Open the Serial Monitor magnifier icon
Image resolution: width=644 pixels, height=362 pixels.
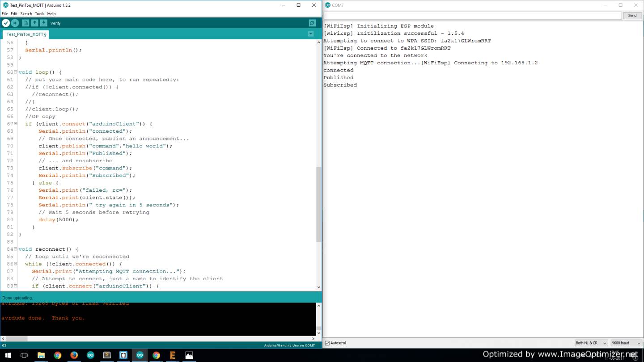pyautogui.click(x=312, y=23)
